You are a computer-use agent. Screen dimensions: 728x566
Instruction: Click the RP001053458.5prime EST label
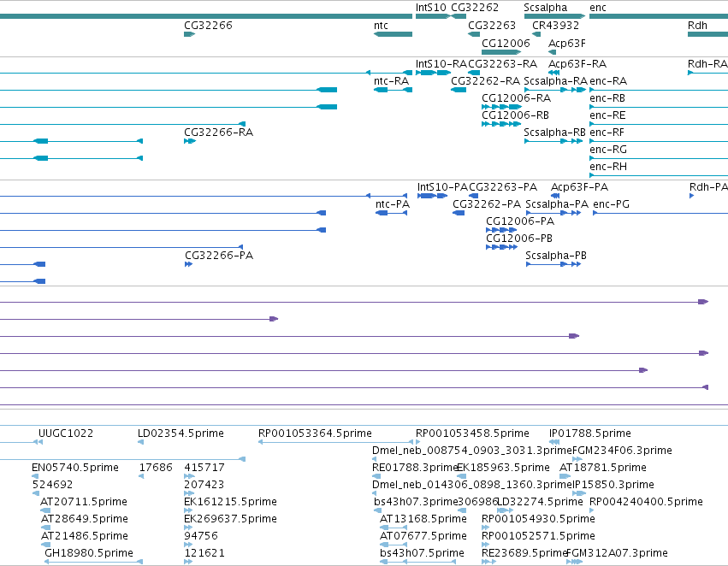click(x=472, y=433)
